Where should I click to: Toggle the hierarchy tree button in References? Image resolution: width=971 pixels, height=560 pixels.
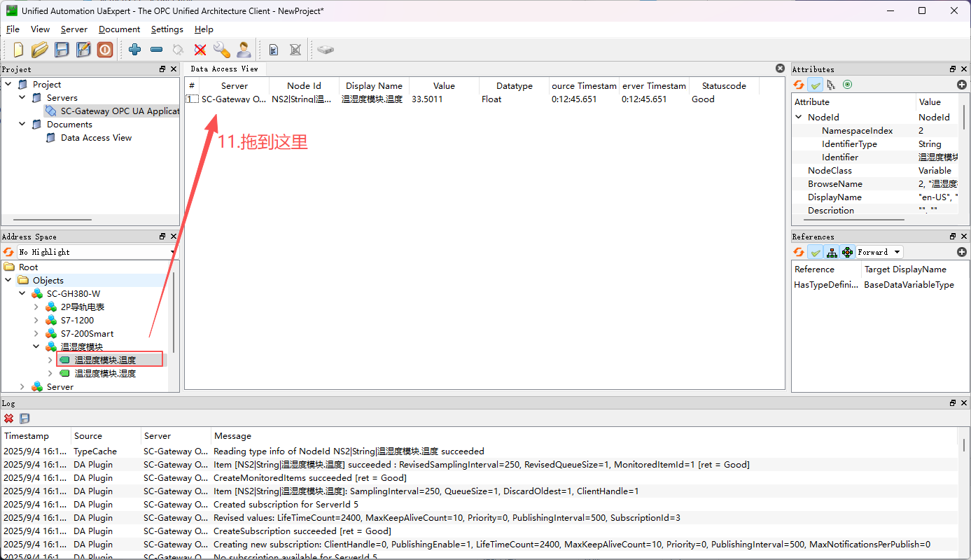[832, 252]
